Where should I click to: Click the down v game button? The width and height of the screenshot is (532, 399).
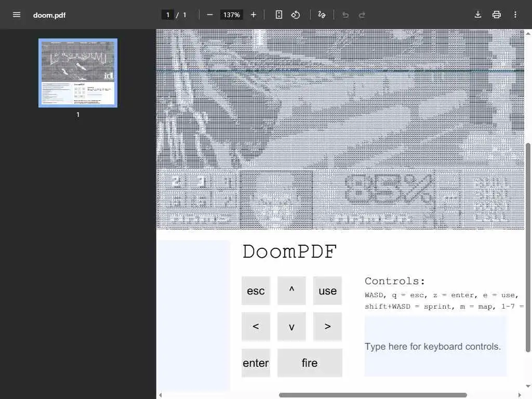(291, 326)
